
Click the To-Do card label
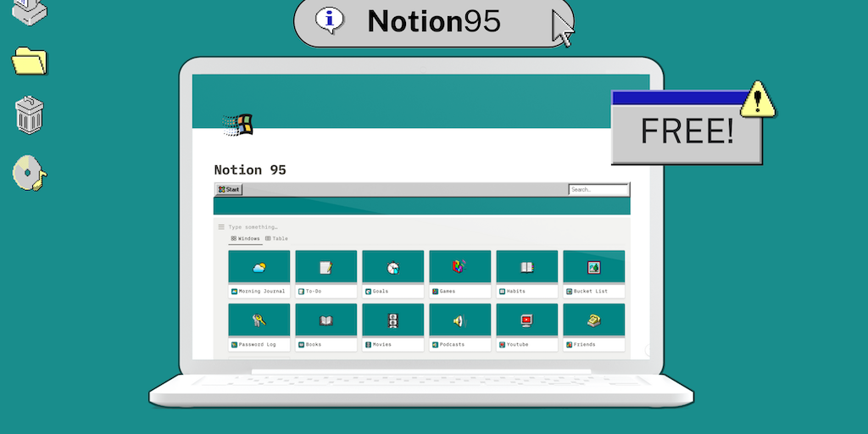click(x=314, y=292)
